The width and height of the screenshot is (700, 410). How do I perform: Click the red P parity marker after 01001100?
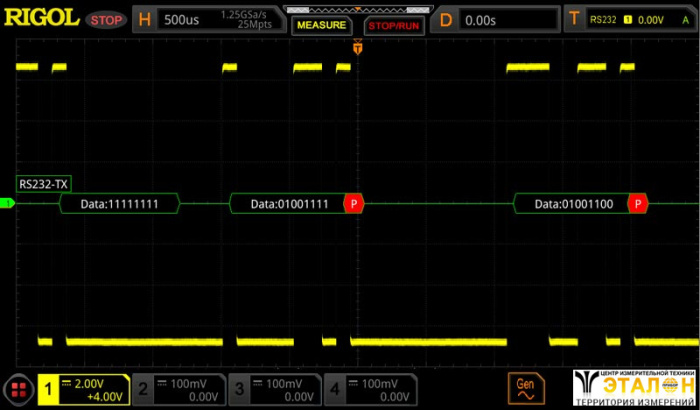click(x=638, y=204)
